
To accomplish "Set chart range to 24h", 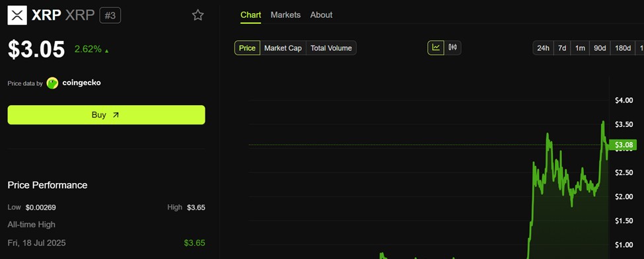I will (x=543, y=48).
